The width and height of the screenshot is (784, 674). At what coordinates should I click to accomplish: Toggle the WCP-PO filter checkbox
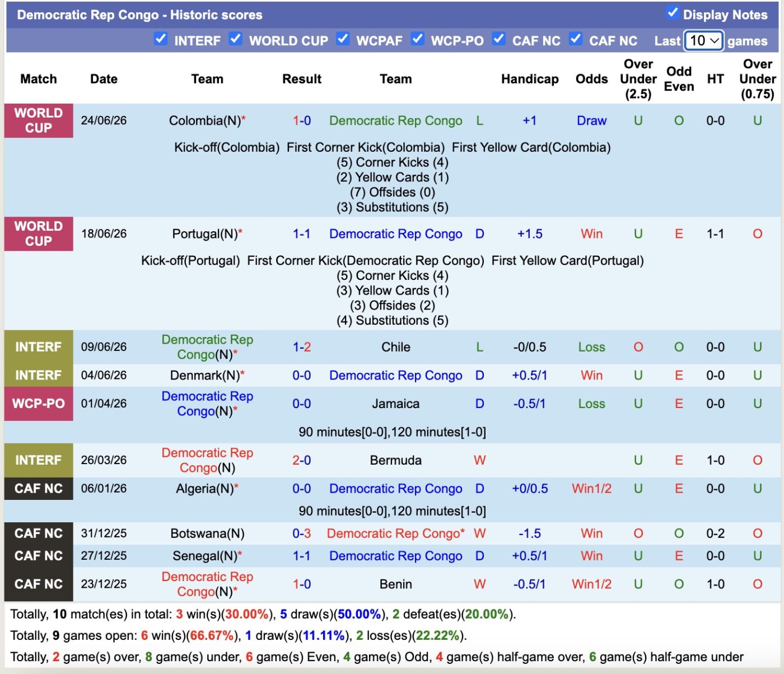pos(417,39)
